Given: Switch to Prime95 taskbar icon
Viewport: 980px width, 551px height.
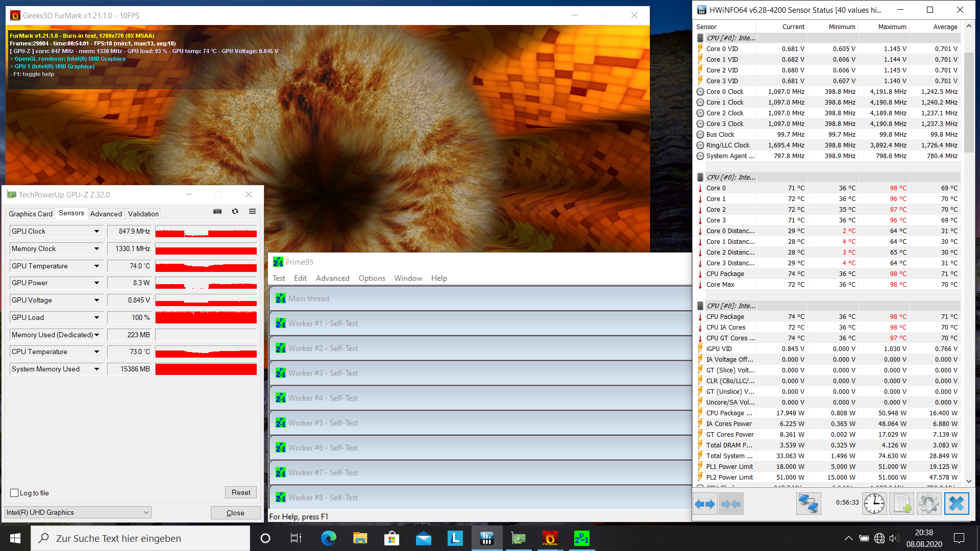Looking at the screenshot, I should (x=581, y=538).
